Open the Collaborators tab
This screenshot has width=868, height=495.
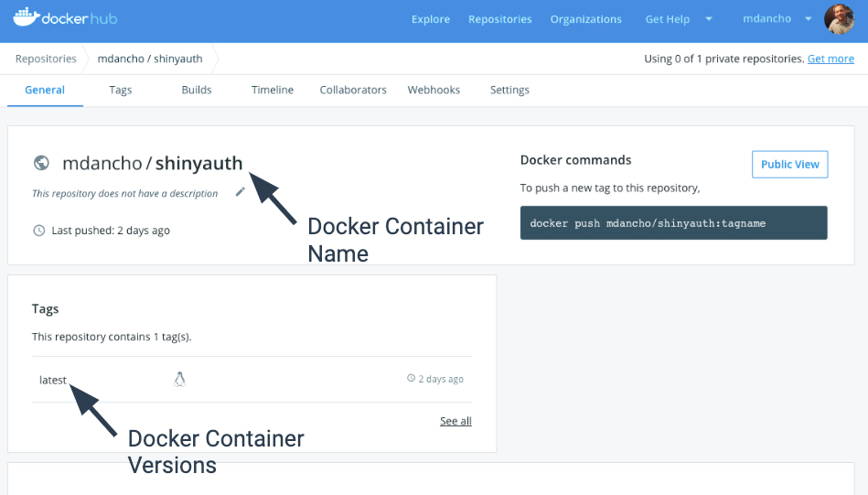(x=353, y=90)
